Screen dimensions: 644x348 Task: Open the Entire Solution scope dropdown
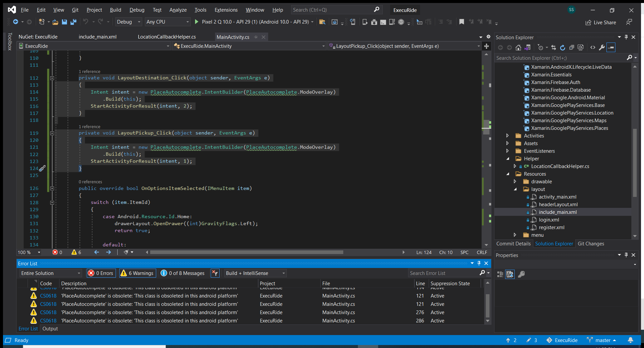[x=51, y=273]
